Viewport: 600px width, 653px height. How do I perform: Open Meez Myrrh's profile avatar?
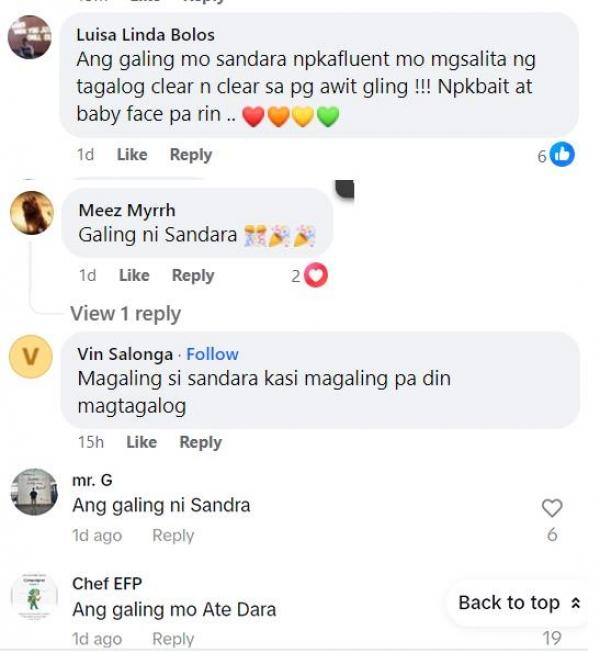coord(32,213)
